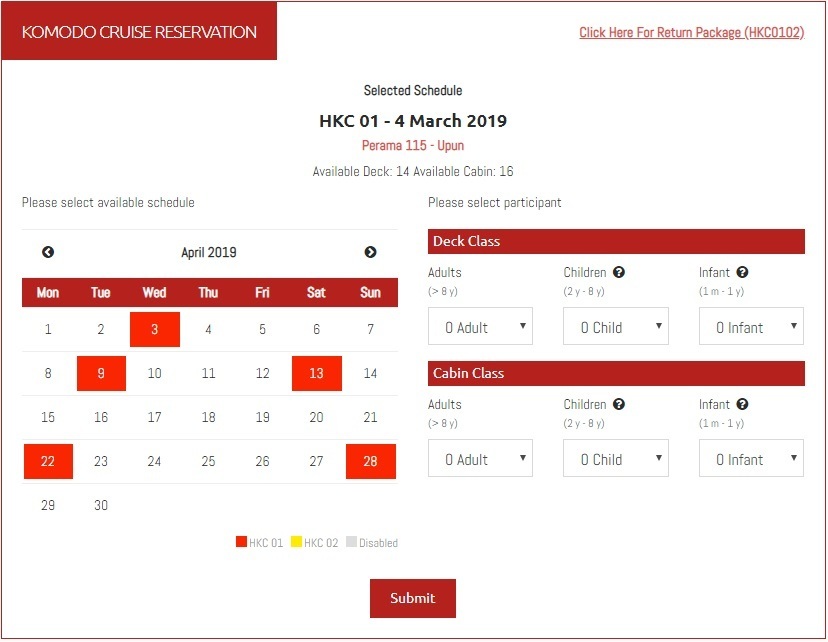Image resolution: width=828 pixels, height=642 pixels.
Task: Open Deck Class Infant dropdown
Action: pyautogui.click(x=751, y=326)
